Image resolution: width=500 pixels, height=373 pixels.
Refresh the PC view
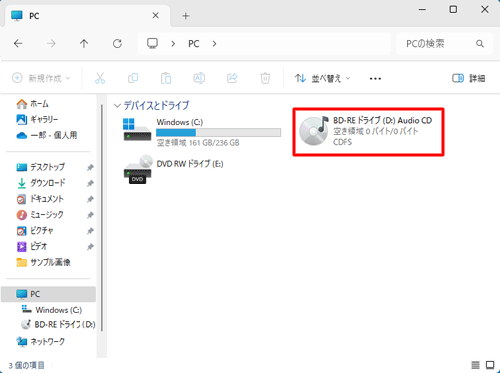pyautogui.click(x=117, y=43)
